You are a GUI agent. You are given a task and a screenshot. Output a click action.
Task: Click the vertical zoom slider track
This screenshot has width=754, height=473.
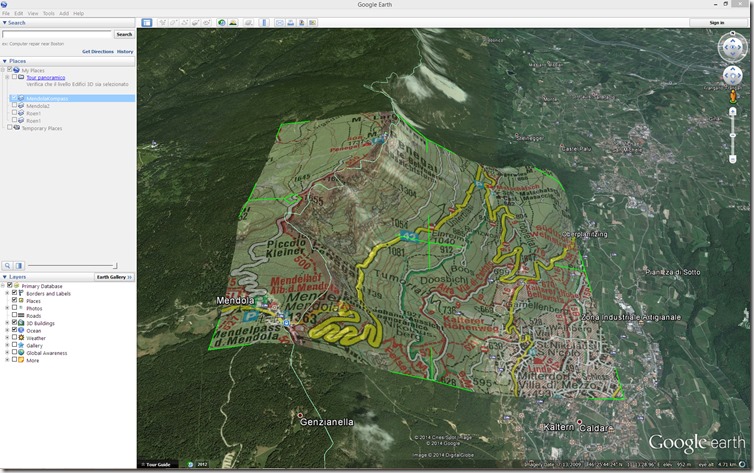(732, 135)
